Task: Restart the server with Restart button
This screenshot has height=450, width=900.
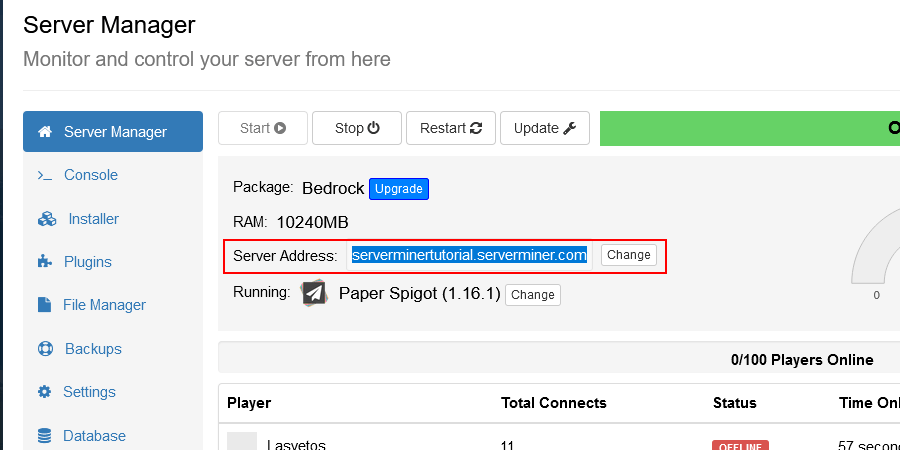Action: 451,128
